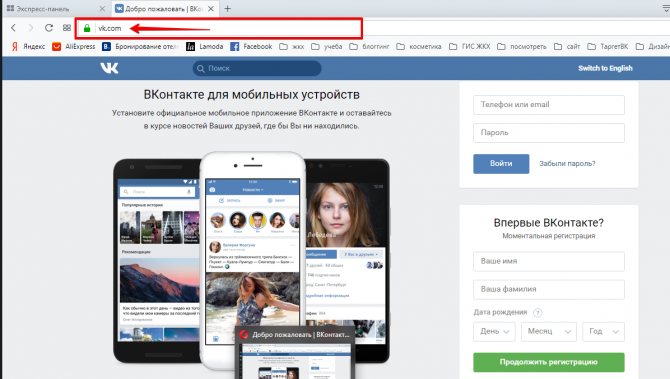Expand the Месяц dropdown
This screenshot has width=670, height=379.
click(x=549, y=332)
